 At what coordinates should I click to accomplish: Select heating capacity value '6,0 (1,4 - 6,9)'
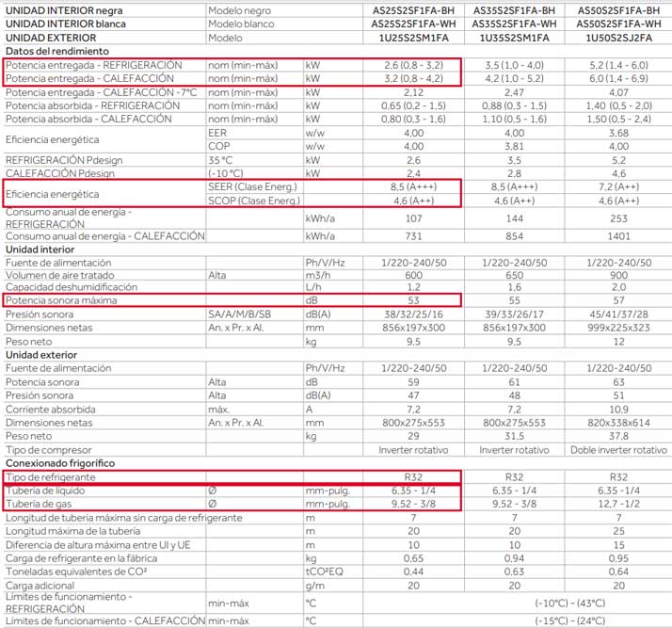coord(618,78)
